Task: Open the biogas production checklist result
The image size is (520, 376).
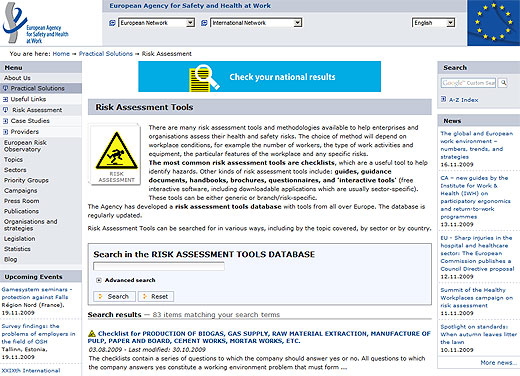Action: coord(259,337)
